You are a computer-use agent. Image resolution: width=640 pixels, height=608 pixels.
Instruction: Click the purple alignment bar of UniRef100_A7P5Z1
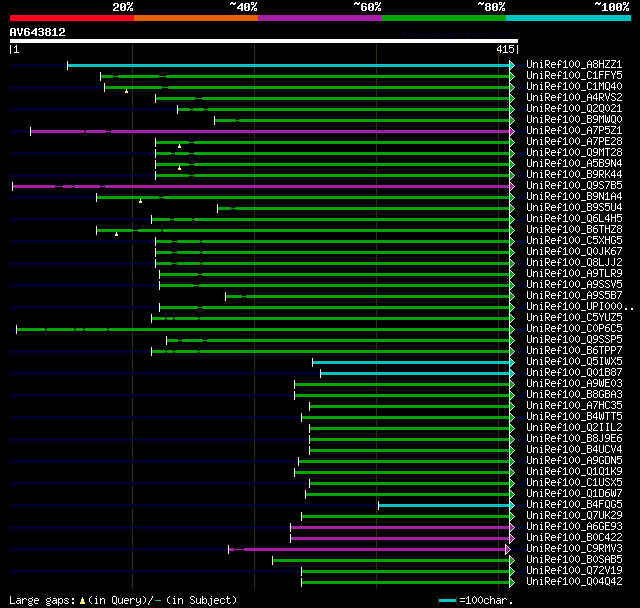coord(270,131)
